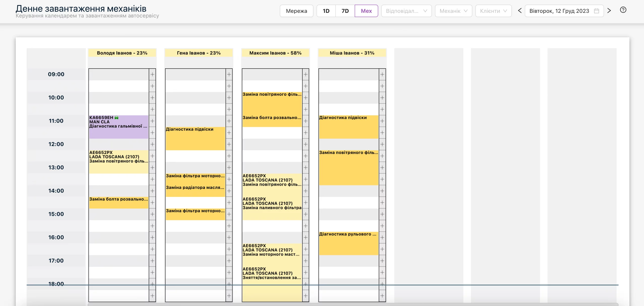
Task: Open the Відповідал... filter dropdown
Action: 406,11
